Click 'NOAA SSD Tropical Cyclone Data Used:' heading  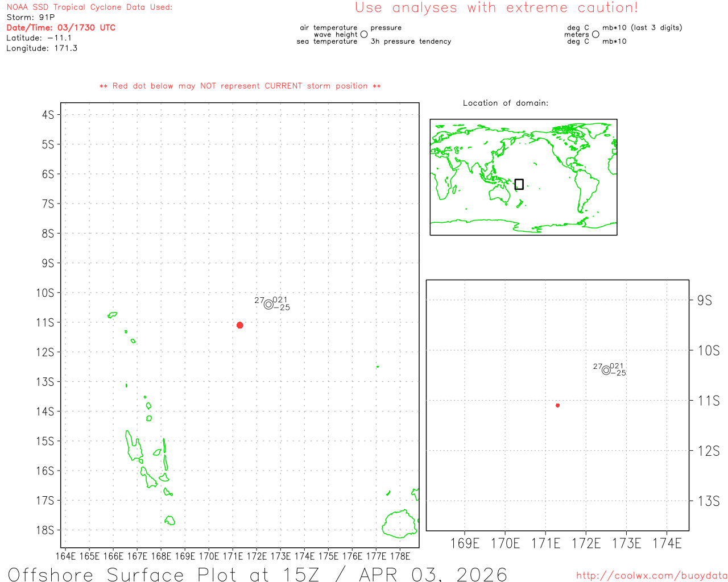89,7
